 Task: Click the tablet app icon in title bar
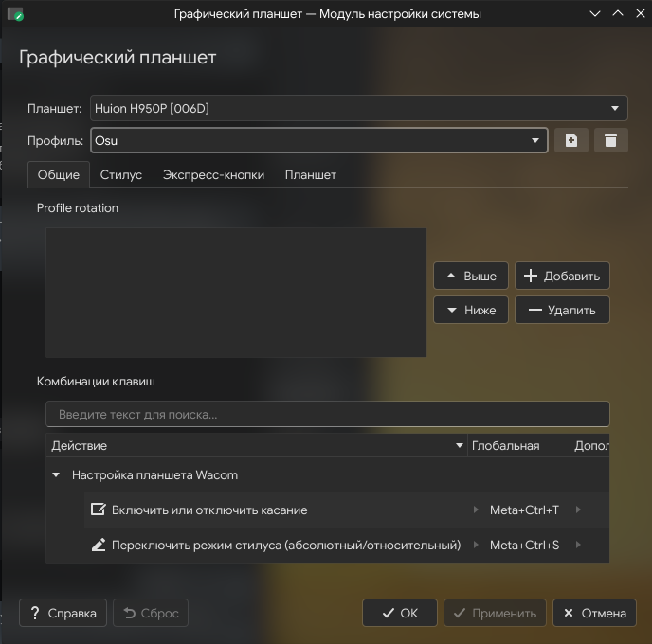click(15, 13)
